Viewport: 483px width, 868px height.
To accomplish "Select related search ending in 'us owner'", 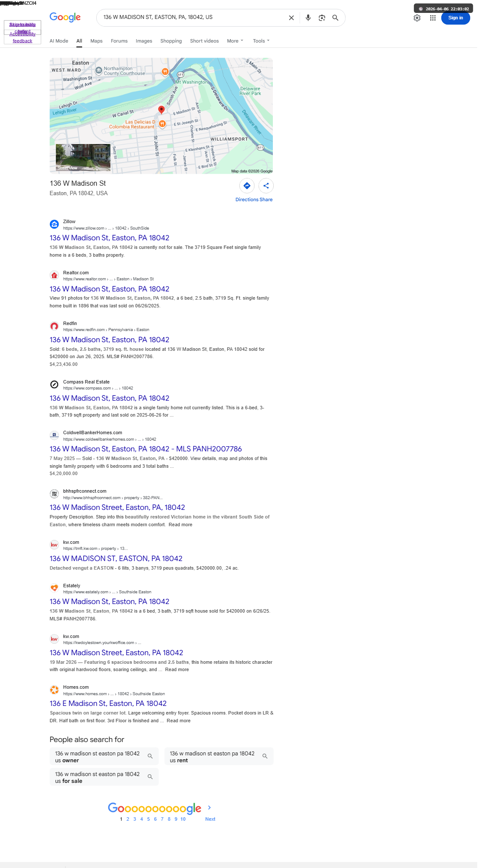I will [x=104, y=756].
